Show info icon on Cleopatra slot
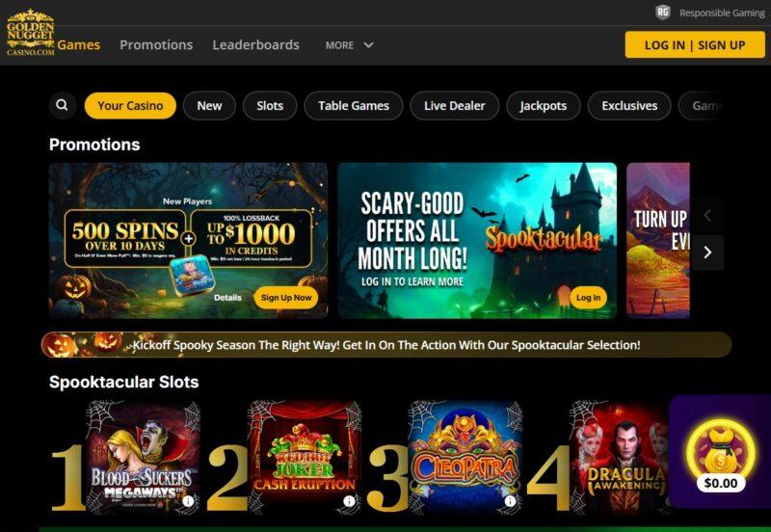The image size is (771, 532). click(511, 501)
